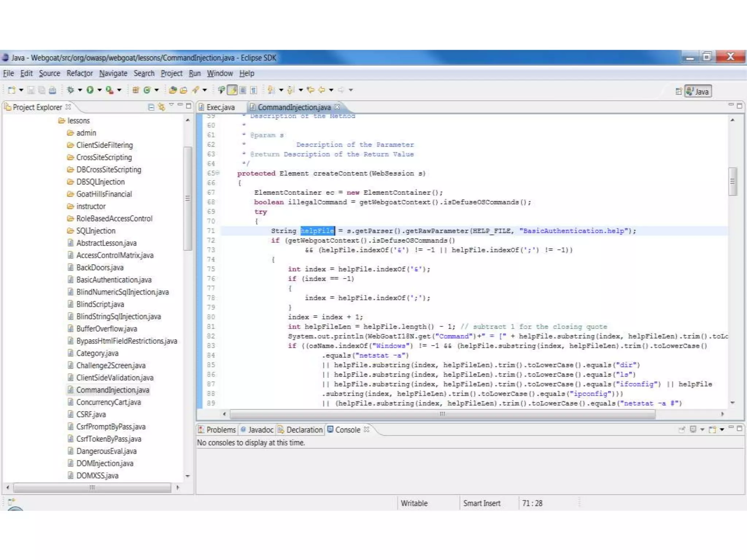Toggle Show Whitespace Characters button
This screenshot has height=560, width=747.
[x=253, y=90]
